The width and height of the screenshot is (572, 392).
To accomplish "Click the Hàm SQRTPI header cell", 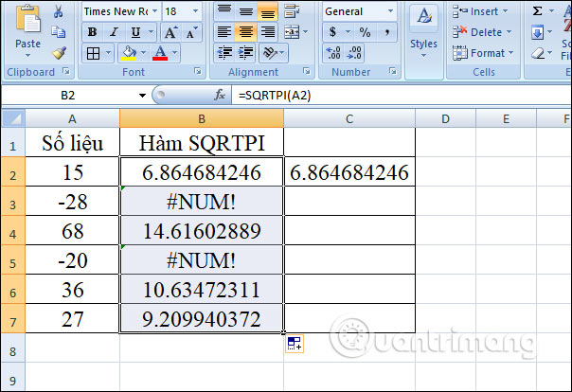I will [202, 142].
